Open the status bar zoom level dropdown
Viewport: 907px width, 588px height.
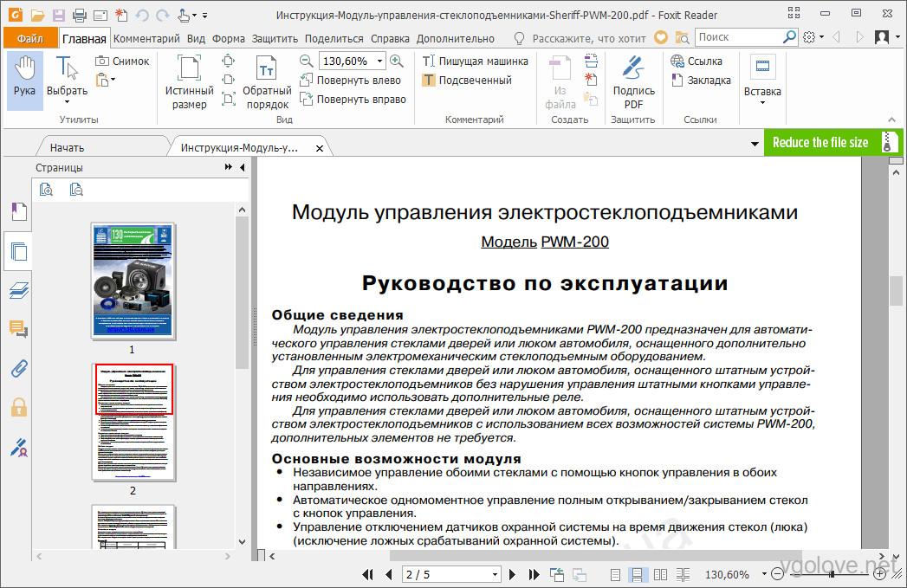pos(764,574)
